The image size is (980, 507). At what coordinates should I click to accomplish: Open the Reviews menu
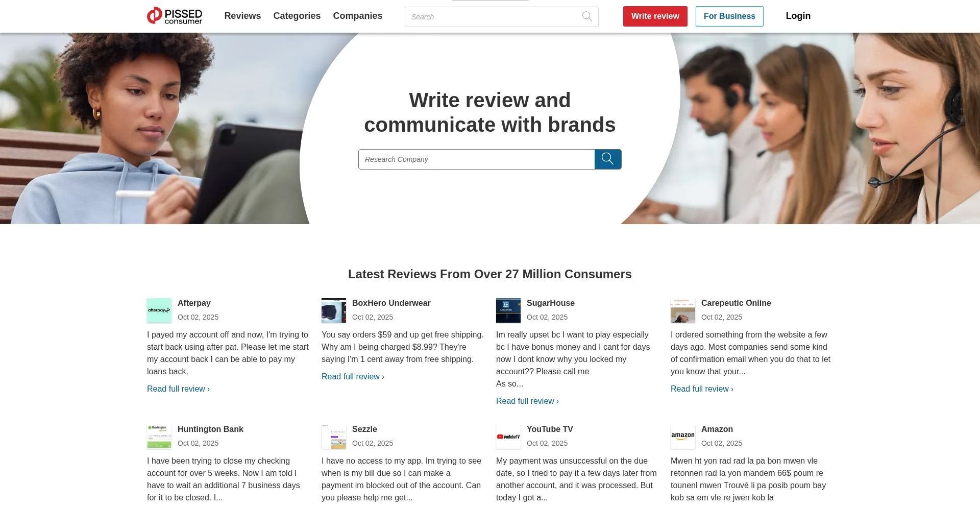tap(242, 16)
